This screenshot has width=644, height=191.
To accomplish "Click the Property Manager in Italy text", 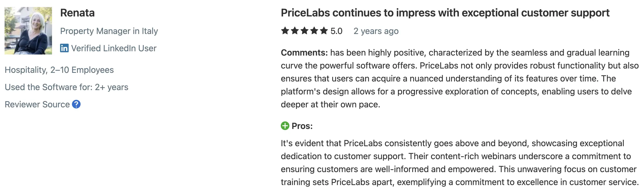I will click(109, 31).
